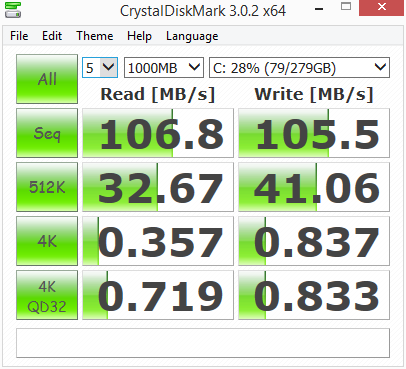Click the Write [MB/s] column header
Image resolution: width=406 pixels, height=369 pixels.
click(314, 94)
